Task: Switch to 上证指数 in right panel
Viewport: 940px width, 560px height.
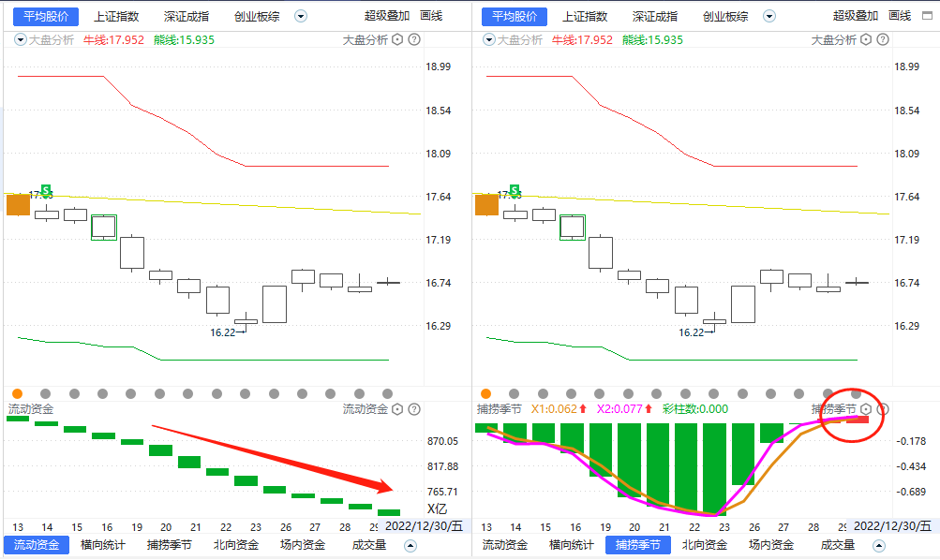Action: pos(585,17)
